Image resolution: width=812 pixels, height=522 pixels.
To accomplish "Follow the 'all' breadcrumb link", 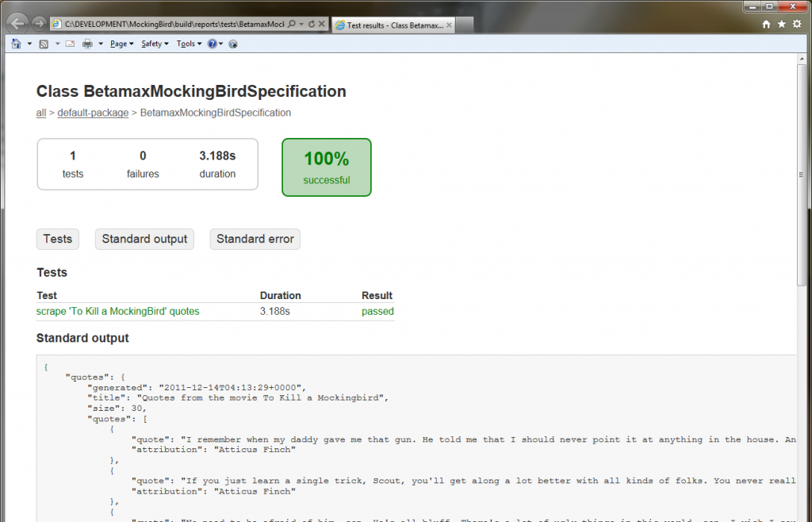I will pos(41,113).
